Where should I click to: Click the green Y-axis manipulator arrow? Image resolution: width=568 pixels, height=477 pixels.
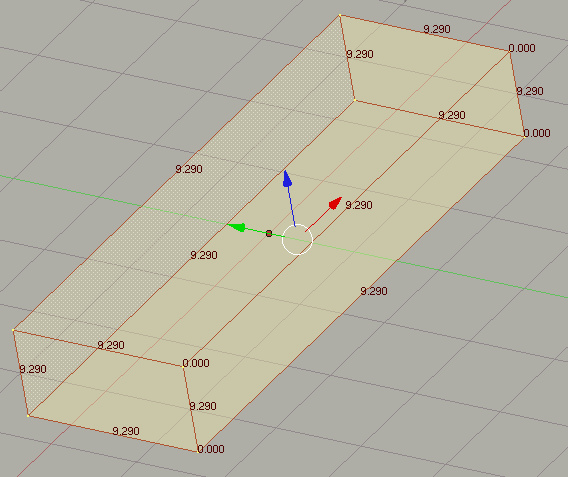237,227
